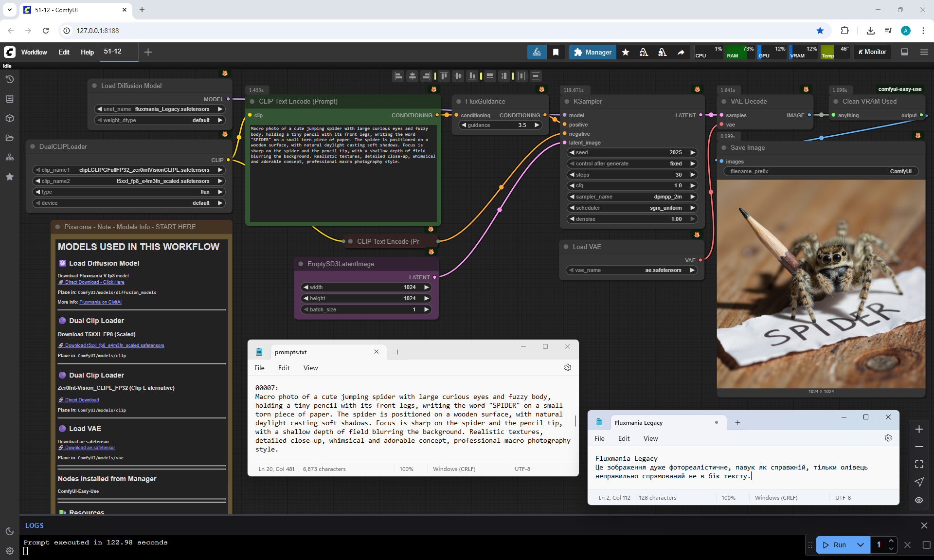Image resolution: width=934 pixels, height=560 pixels.
Task: Collapse the KSampler node via its dot
Action: coord(567,102)
